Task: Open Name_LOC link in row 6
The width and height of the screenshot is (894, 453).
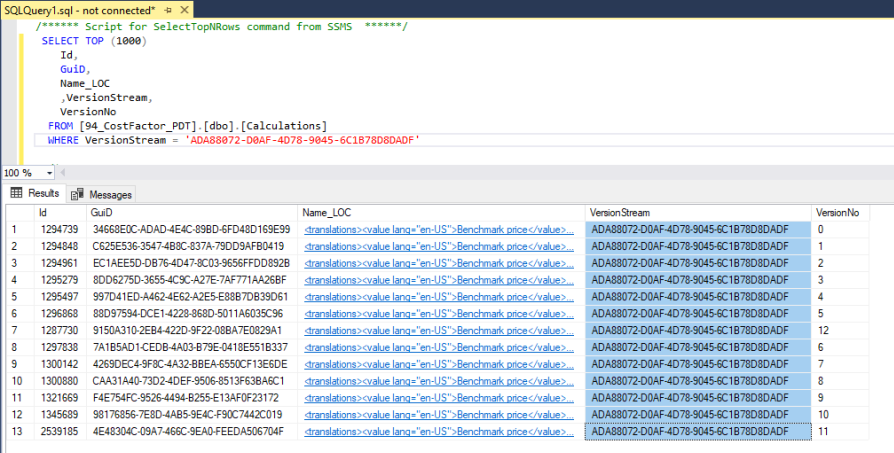Action: coord(439,313)
